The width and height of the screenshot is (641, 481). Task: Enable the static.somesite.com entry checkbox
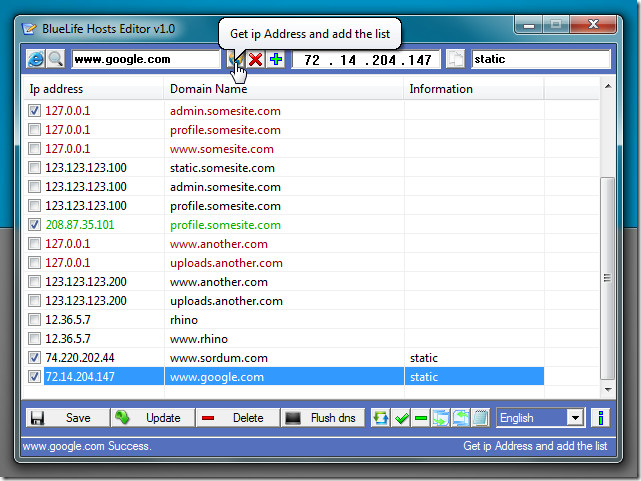(34, 168)
